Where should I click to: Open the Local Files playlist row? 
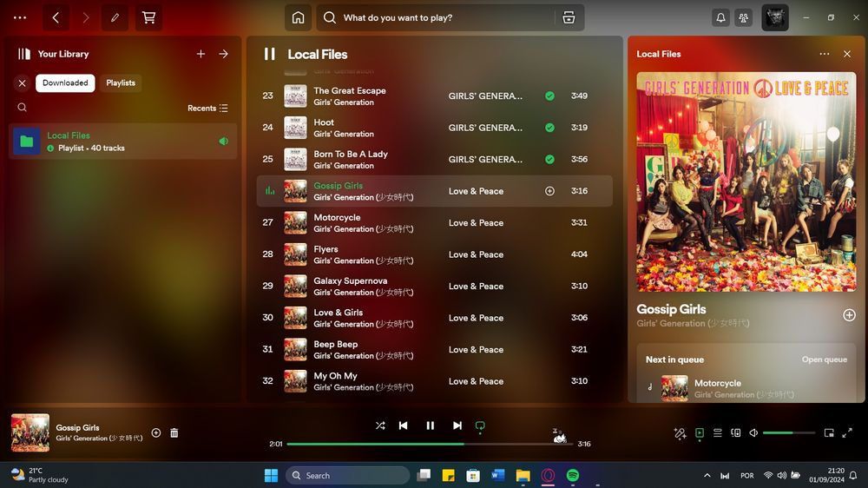[x=123, y=142]
